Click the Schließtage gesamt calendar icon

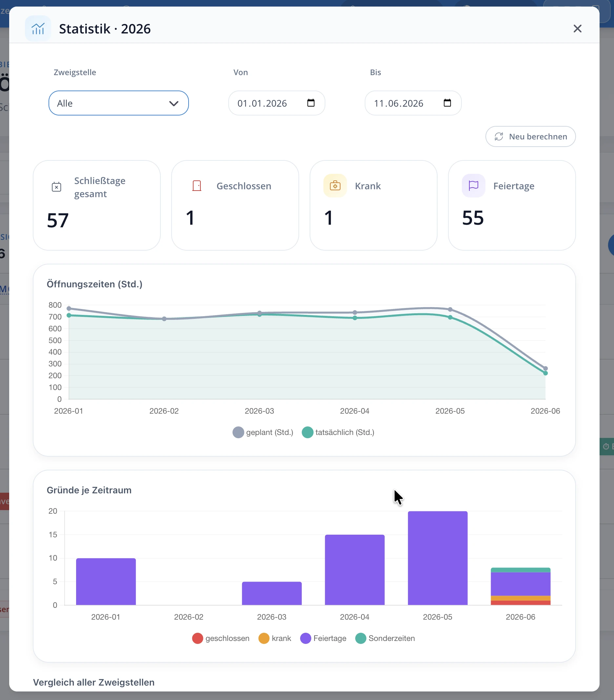pos(56,187)
